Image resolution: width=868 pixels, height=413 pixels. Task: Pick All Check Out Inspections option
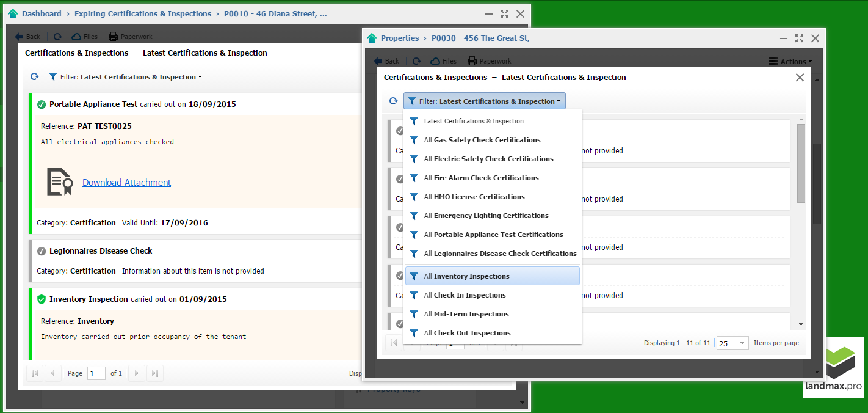(467, 333)
